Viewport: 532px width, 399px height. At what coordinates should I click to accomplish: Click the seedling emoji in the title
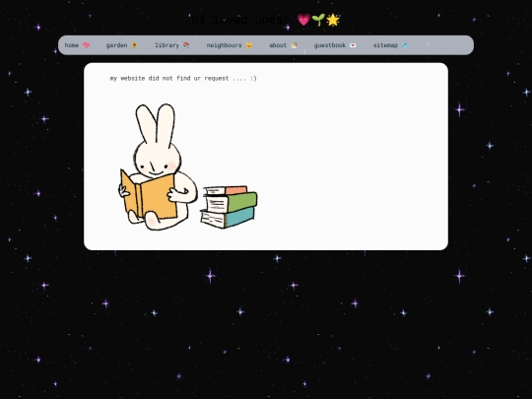(318, 20)
